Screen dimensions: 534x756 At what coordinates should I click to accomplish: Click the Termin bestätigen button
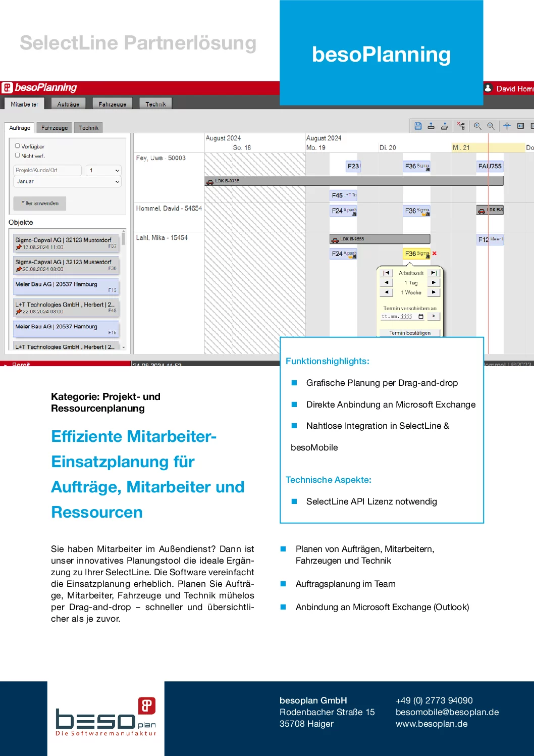(x=410, y=333)
